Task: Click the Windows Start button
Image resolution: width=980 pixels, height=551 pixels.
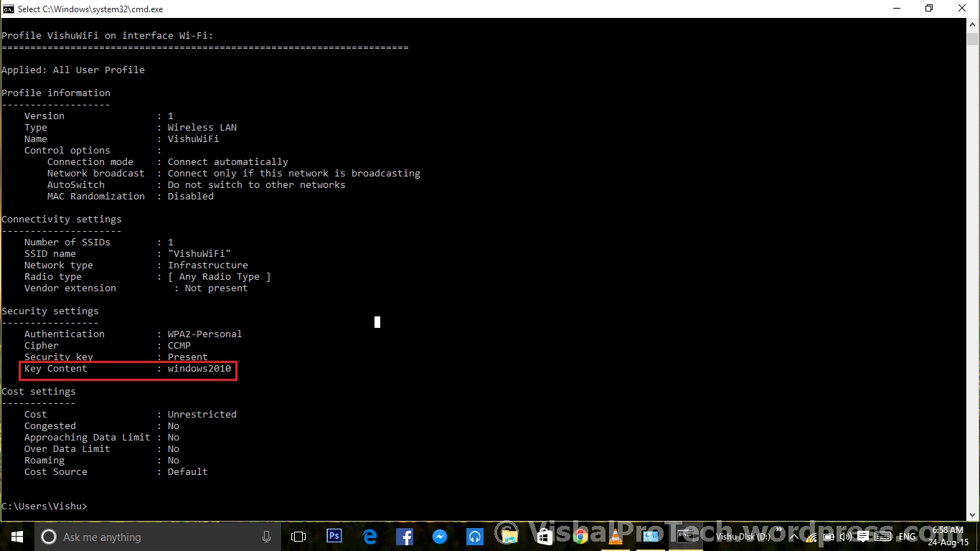Action: 16,536
